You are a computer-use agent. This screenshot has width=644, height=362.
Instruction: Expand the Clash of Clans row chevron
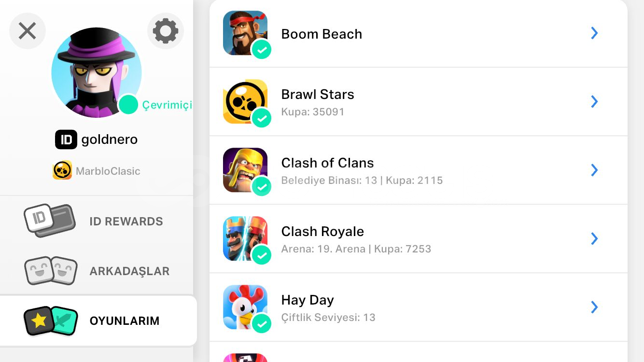(594, 170)
